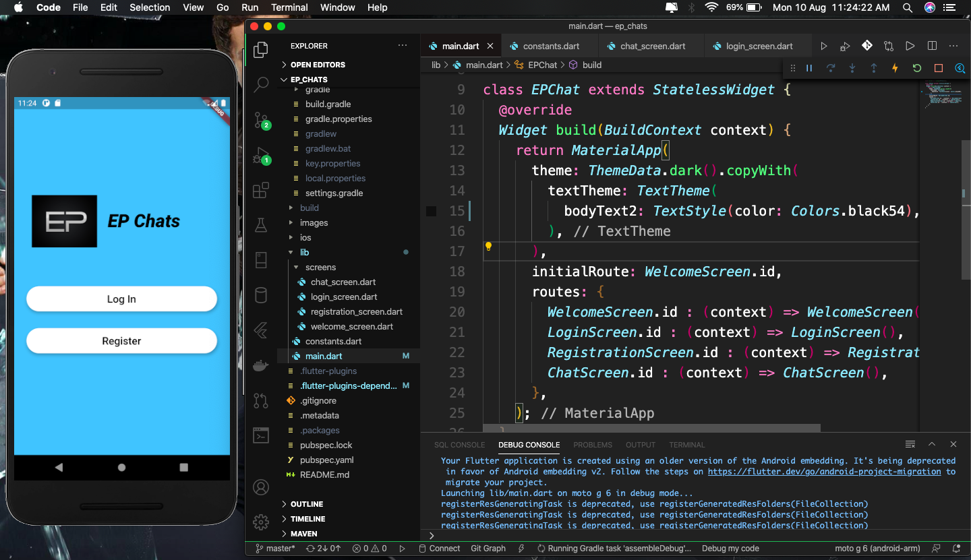The width and height of the screenshot is (971, 560).
Task: Open the Search view in the activity bar
Action: click(x=261, y=85)
